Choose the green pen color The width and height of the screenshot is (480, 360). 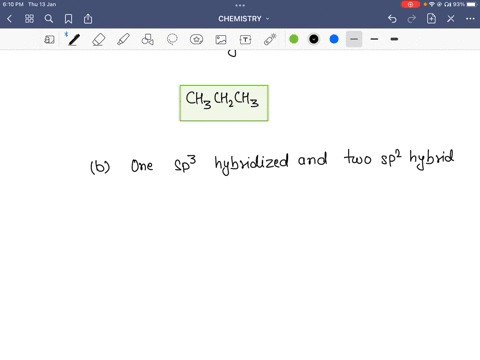click(x=294, y=39)
